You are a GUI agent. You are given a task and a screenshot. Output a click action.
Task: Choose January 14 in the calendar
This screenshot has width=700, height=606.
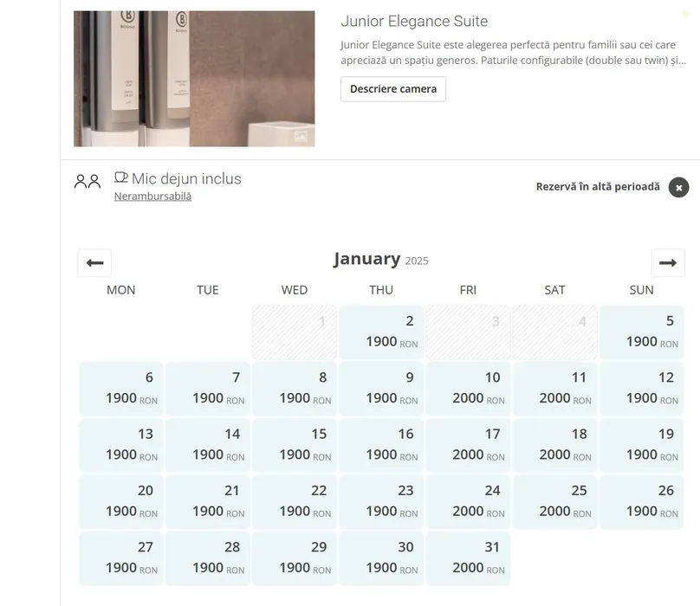[x=208, y=445]
